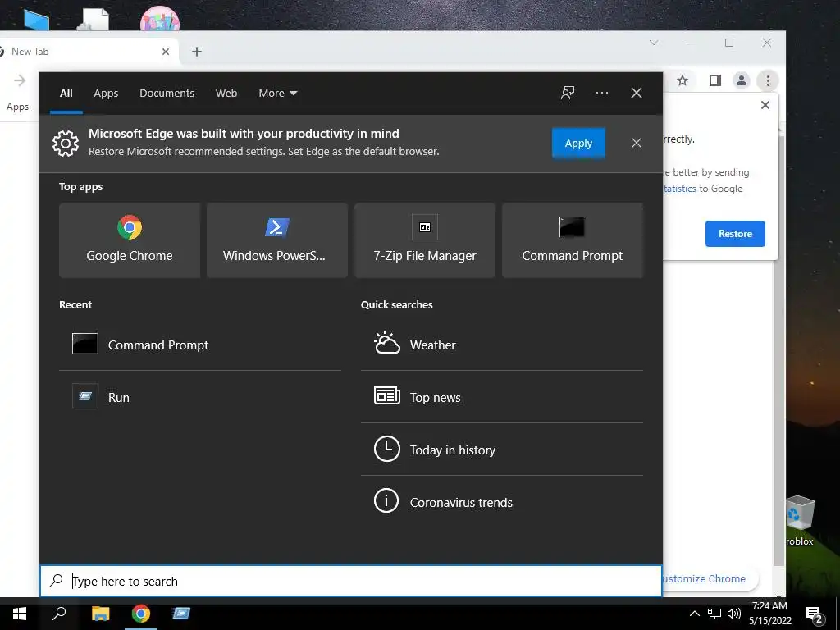Click the taskbar search magnifier icon
840x630 pixels.
(59, 614)
